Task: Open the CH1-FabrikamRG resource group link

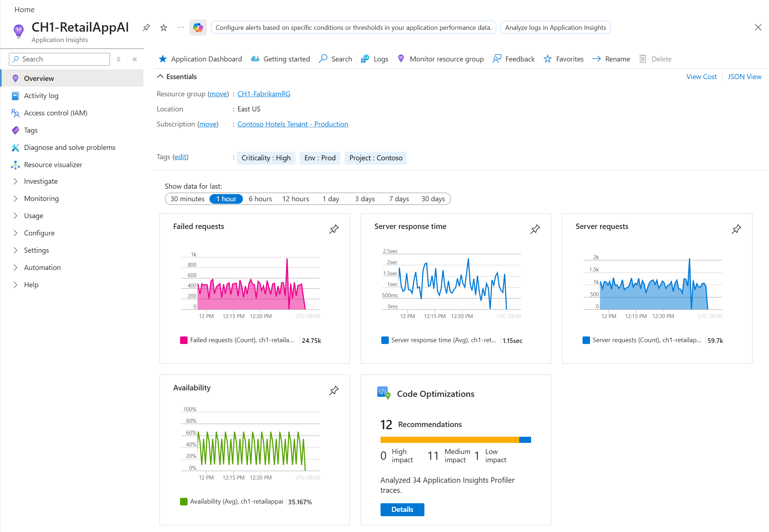Action: pyautogui.click(x=264, y=94)
